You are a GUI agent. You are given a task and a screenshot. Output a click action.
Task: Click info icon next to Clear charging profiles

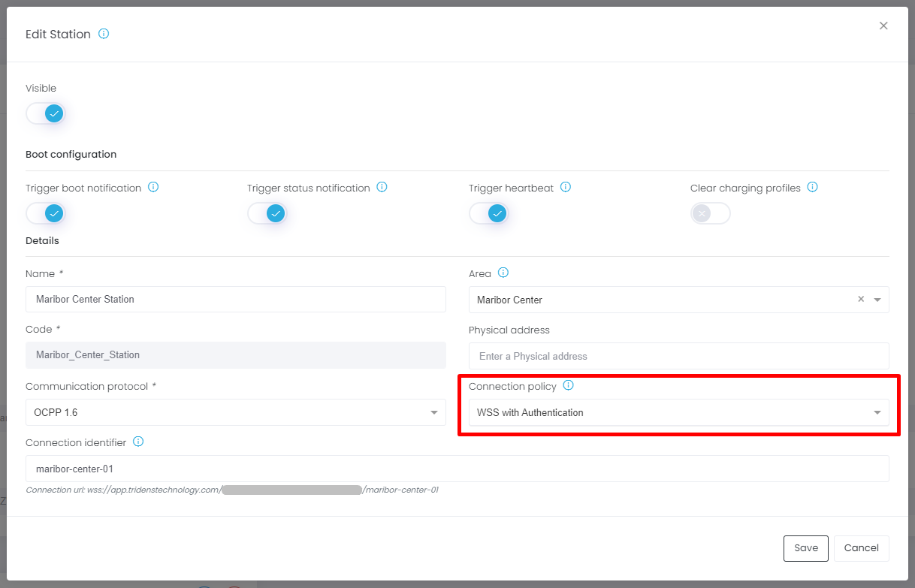pos(812,187)
